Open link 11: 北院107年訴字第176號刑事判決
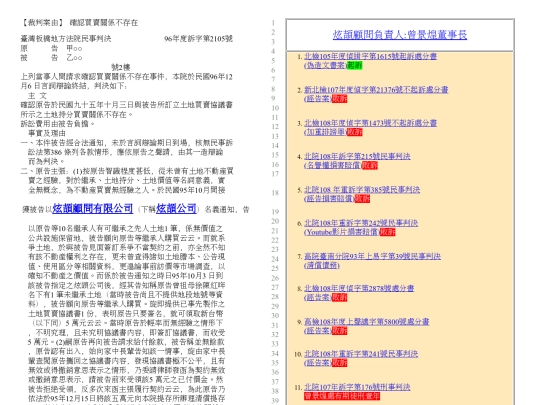 (357, 387)
